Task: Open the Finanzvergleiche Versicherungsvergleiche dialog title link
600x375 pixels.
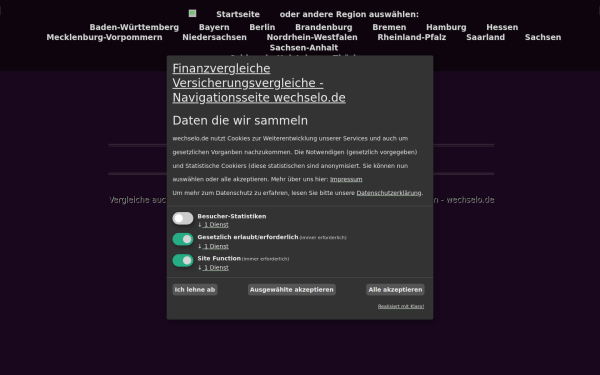Action: (259, 83)
